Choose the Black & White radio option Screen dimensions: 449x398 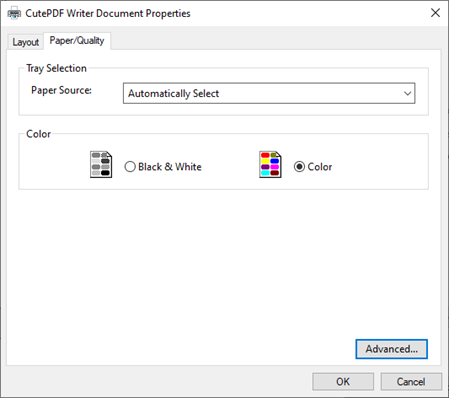click(x=163, y=167)
